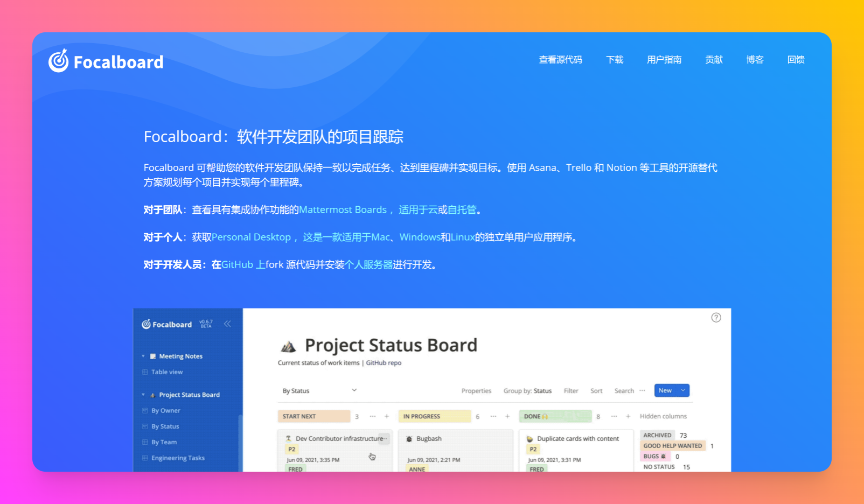
Task: Select Project Status Board in sidebar
Action: pos(189,395)
